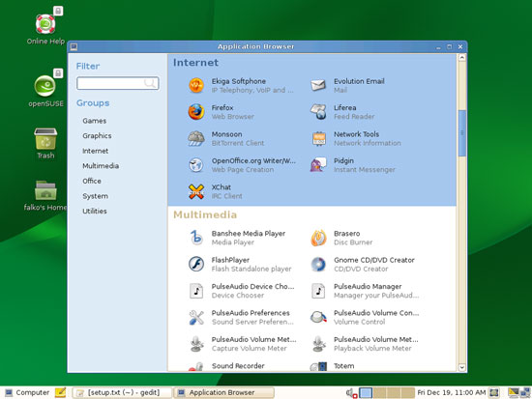Open the Computer main menu button
The height and width of the screenshot is (399, 532).
tap(27, 392)
